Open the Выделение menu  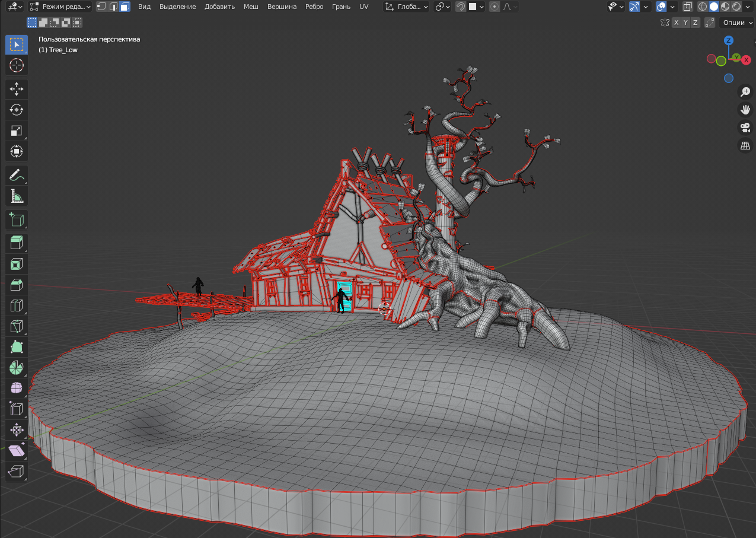click(x=178, y=7)
